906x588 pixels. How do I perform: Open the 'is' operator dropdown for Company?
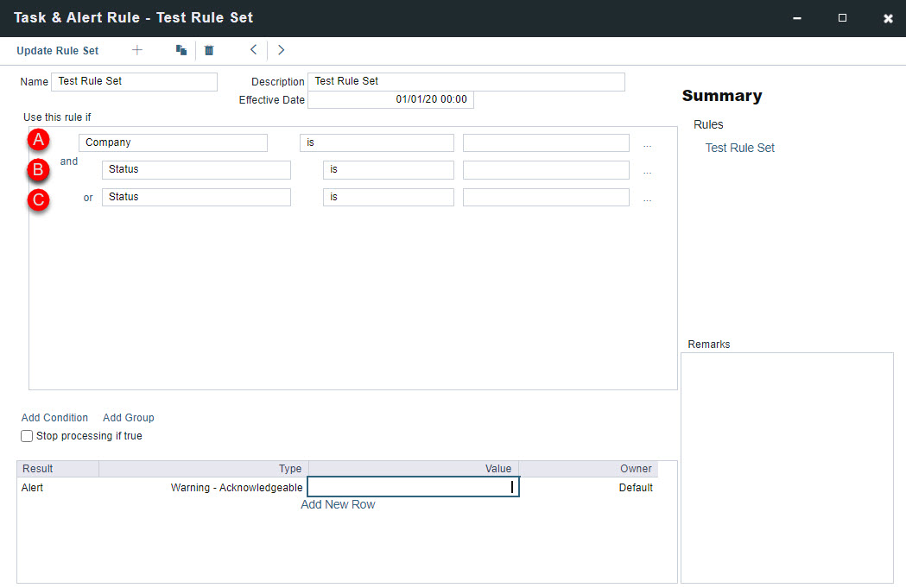tap(377, 142)
